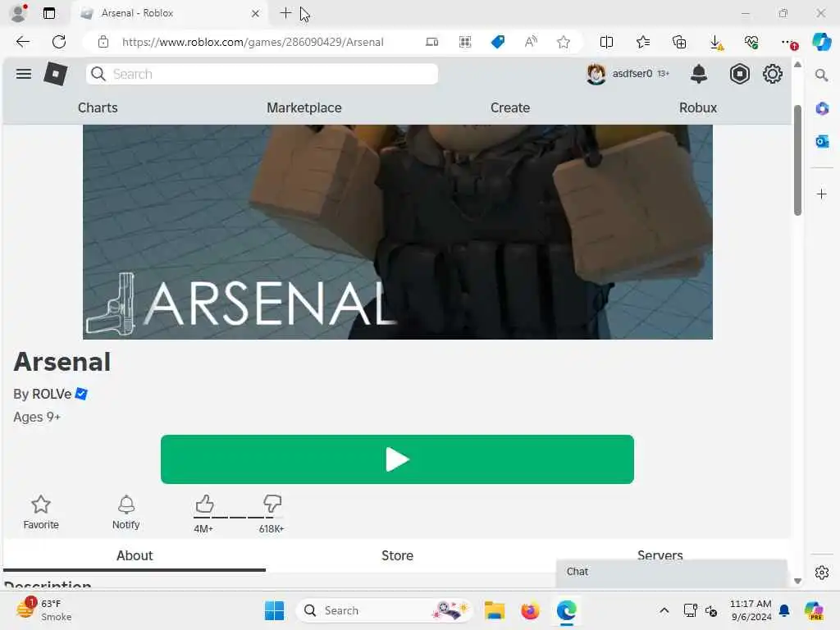Viewport: 840px width, 630px height.
Task: Open Edge Settings and more menu
Action: point(788,42)
